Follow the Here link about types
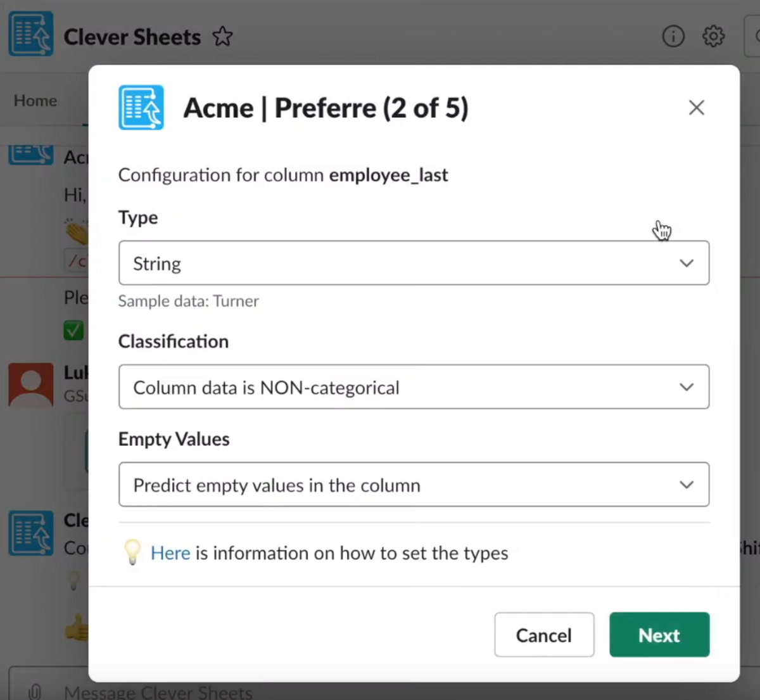Screen dimensions: 760x700 (170, 553)
